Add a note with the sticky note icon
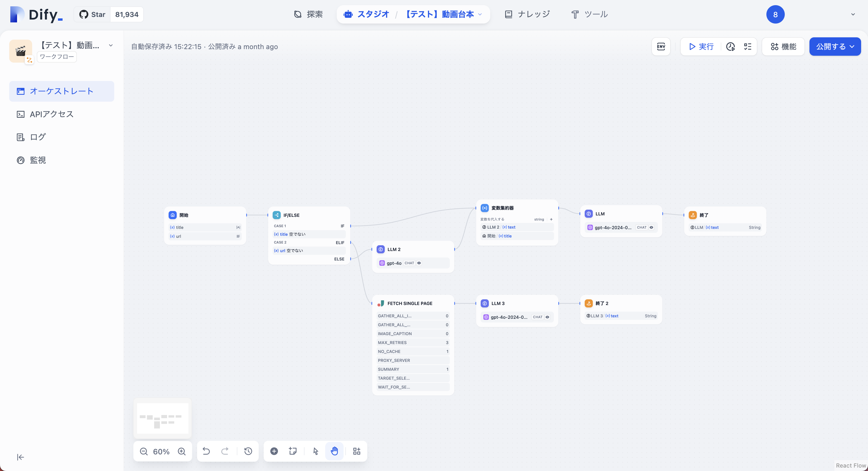This screenshot has height=471, width=868. pyautogui.click(x=292, y=451)
